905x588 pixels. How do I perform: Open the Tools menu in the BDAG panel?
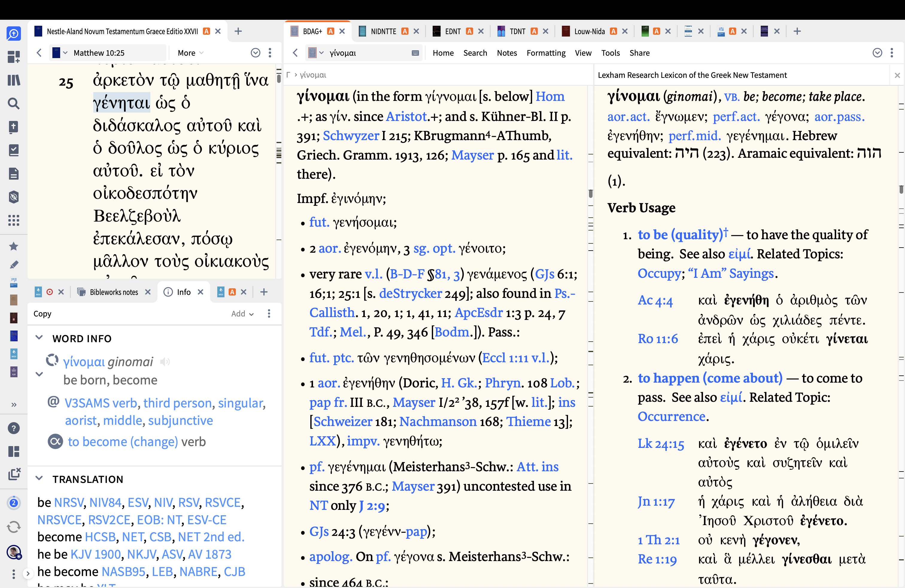[610, 52]
